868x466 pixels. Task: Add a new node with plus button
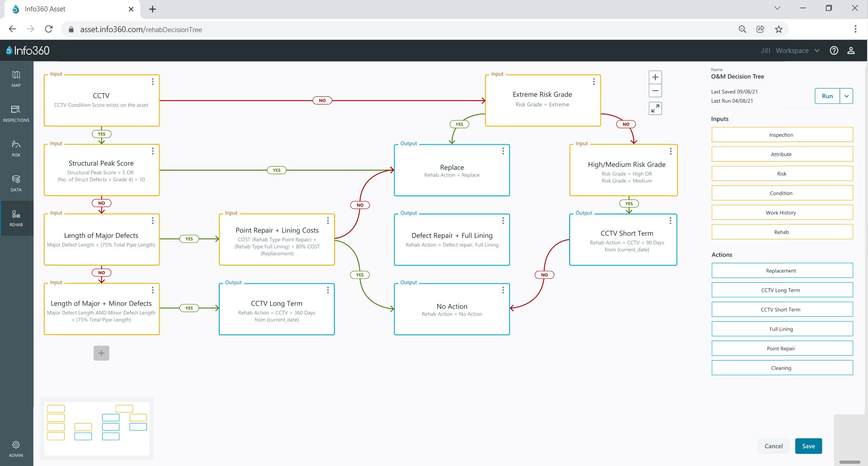101,353
